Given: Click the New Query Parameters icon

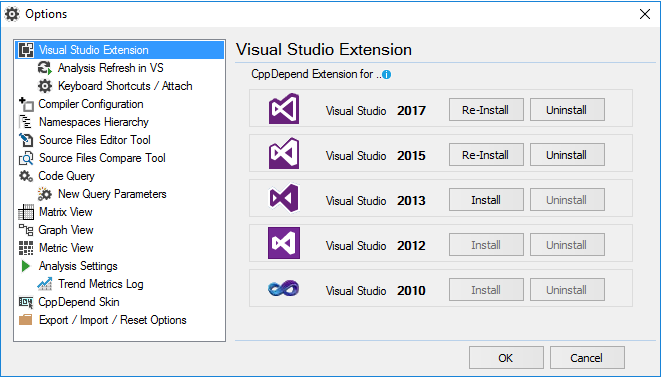Looking at the screenshot, I should coord(45,194).
